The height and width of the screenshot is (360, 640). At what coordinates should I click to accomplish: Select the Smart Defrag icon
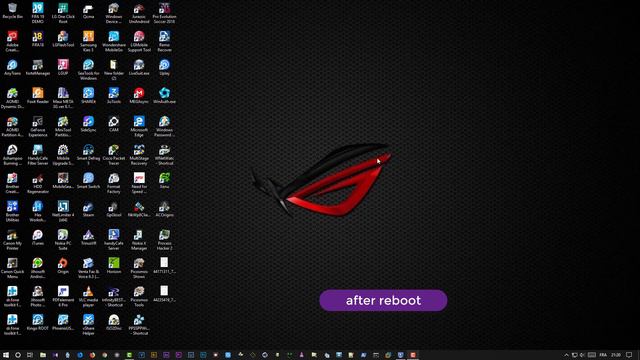coord(88,154)
